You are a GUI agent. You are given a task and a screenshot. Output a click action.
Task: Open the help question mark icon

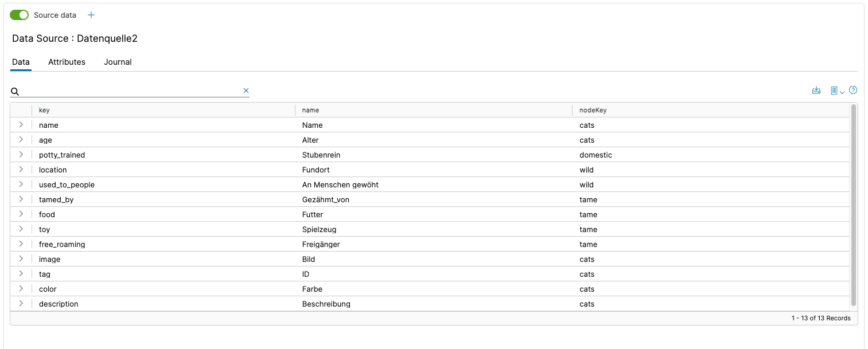(853, 90)
